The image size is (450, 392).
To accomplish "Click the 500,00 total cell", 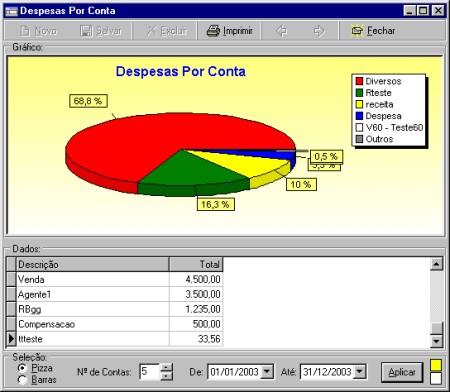I will (196, 324).
